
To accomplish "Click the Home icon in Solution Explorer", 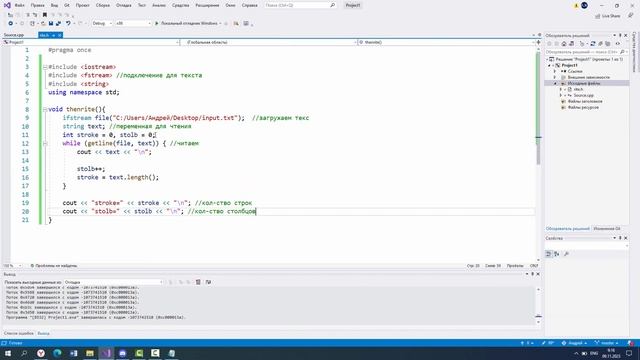I will point(564,44).
